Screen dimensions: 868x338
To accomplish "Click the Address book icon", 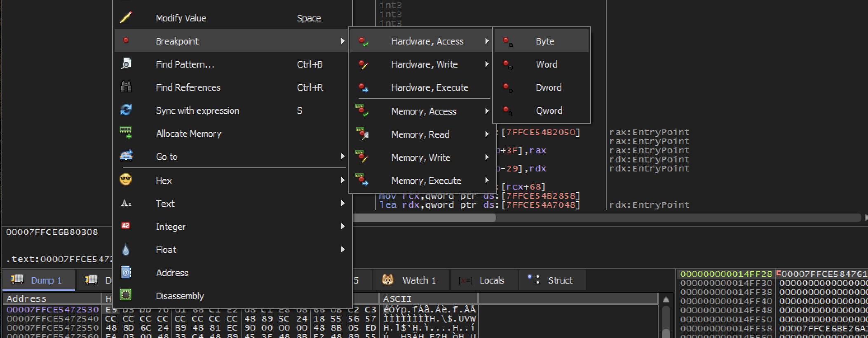I will [x=126, y=272].
